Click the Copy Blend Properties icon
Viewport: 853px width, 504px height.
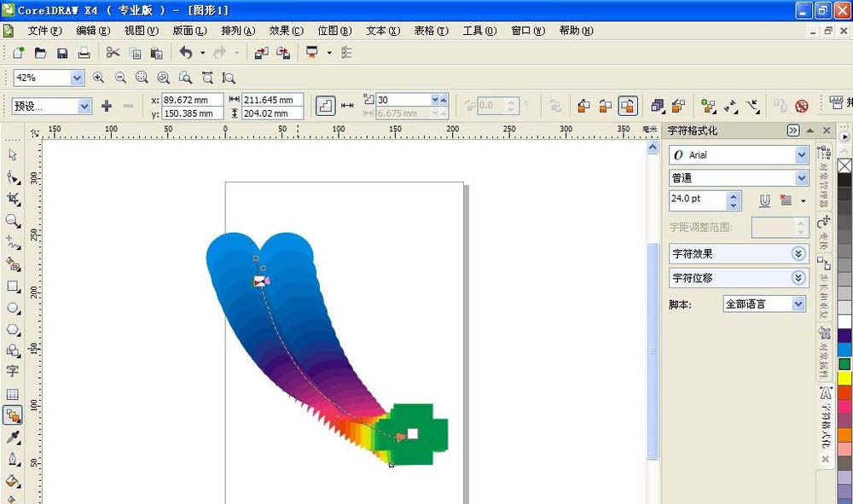coord(780,106)
